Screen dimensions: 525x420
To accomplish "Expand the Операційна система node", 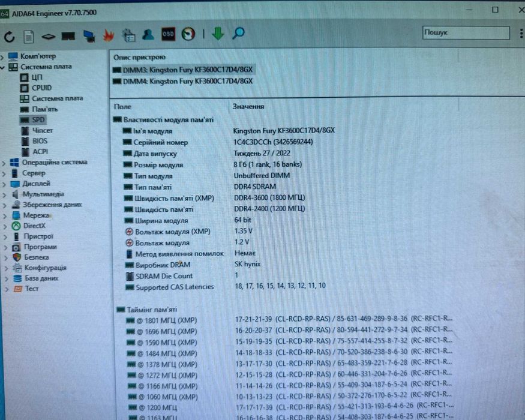I will coord(4,163).
